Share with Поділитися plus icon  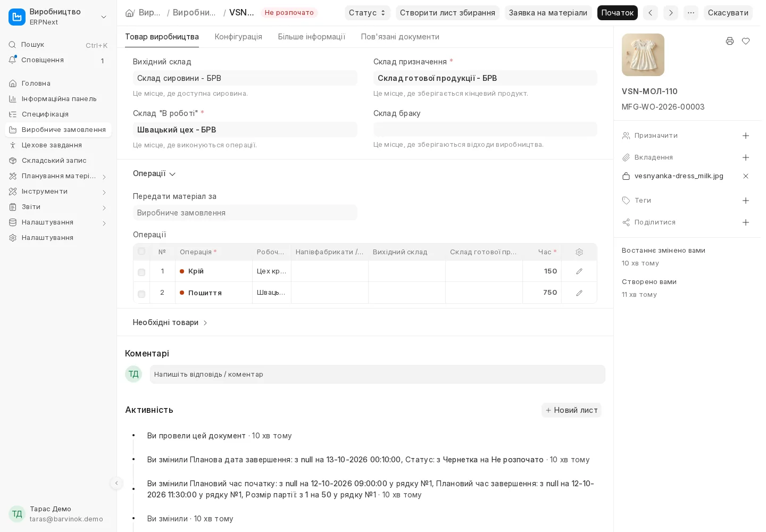pyautogui.click(x=746, y=222)
